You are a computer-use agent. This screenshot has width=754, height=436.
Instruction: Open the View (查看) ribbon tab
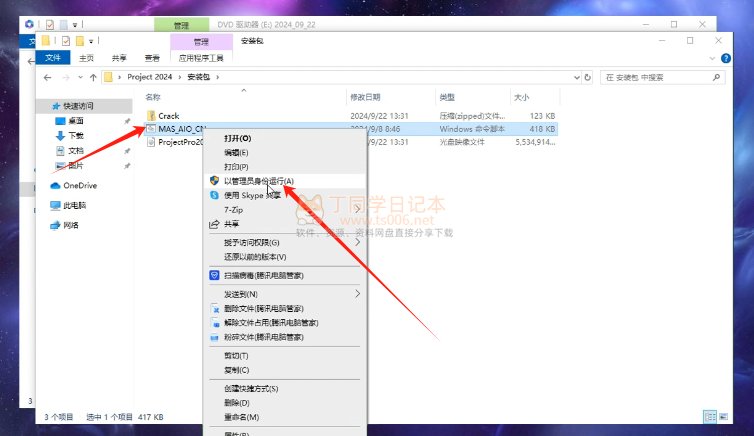(x=152, y=58)
